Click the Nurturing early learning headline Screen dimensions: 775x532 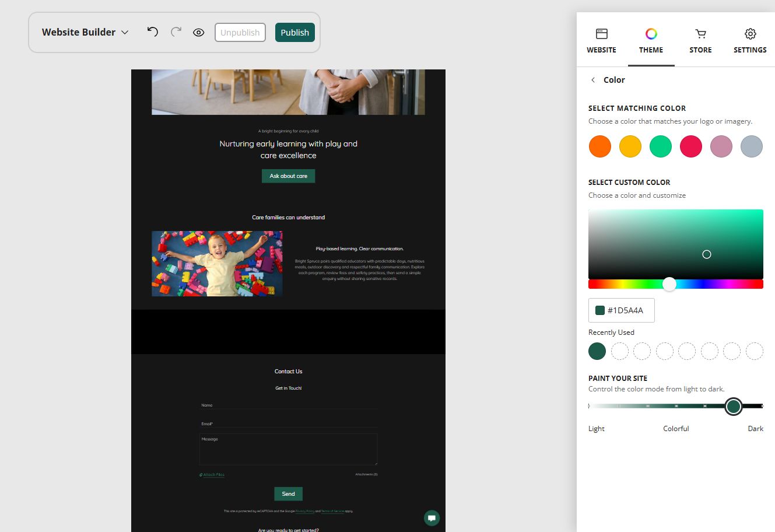(289, 149)
